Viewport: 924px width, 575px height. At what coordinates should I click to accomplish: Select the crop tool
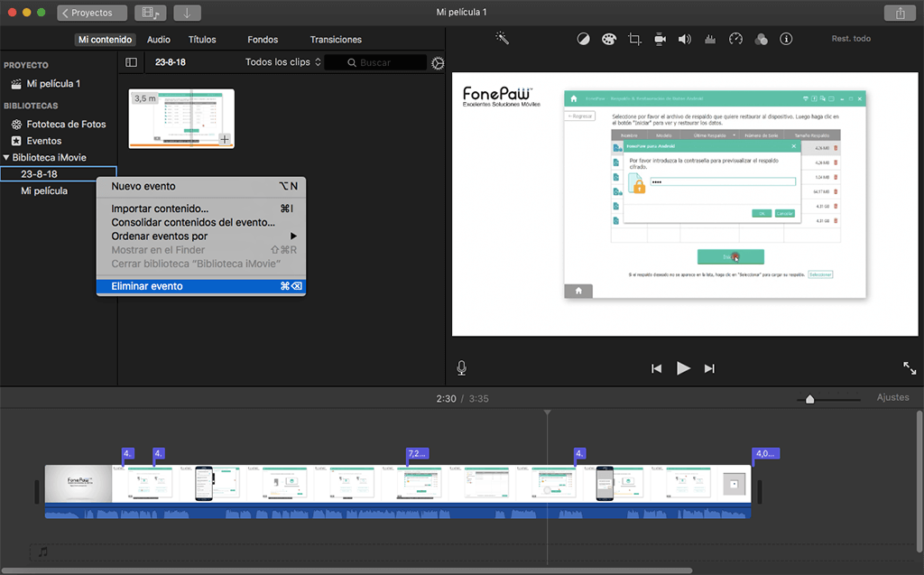tap(634, 39)
